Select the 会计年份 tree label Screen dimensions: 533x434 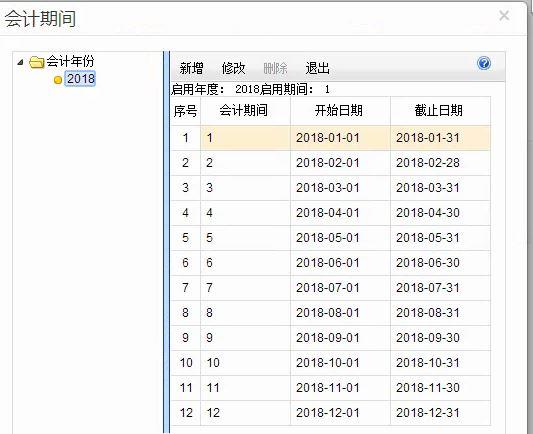[70, 61]
